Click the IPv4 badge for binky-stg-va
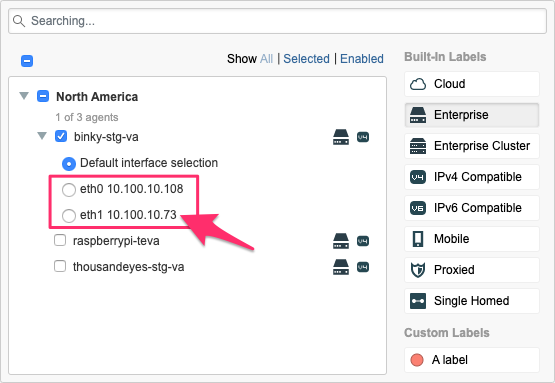This screenshot has width=555, height=383. tap(363, 137)
